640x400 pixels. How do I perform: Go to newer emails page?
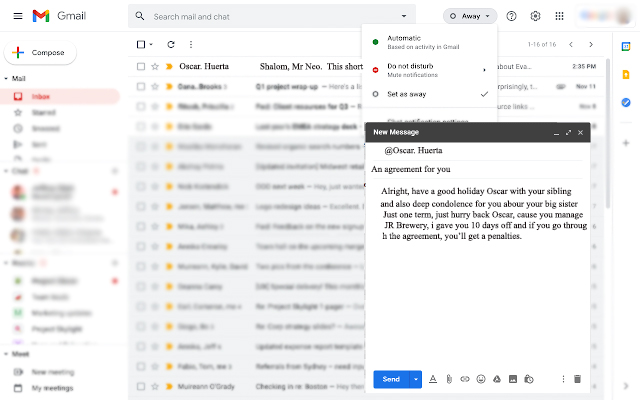[x=571, y=44]
